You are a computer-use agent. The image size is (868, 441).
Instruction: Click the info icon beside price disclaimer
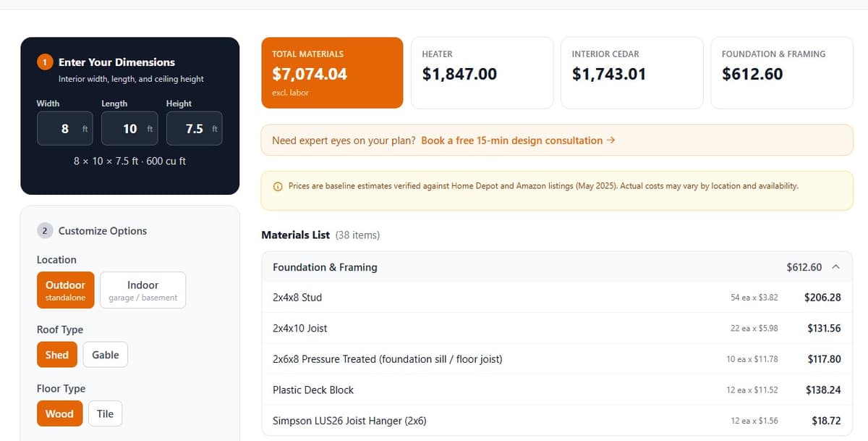(278, 186)
